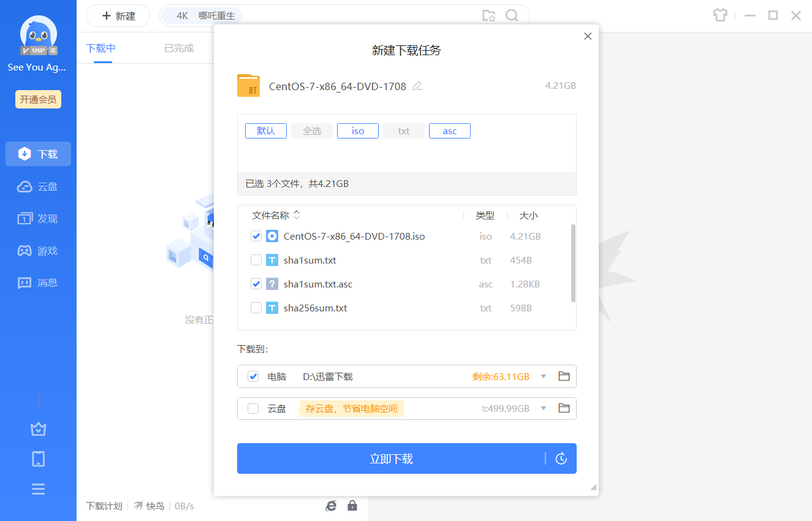Check the sha1sum.txt checkbox
This screenshot has height=521, width=812.
click(x=256, y=260)
